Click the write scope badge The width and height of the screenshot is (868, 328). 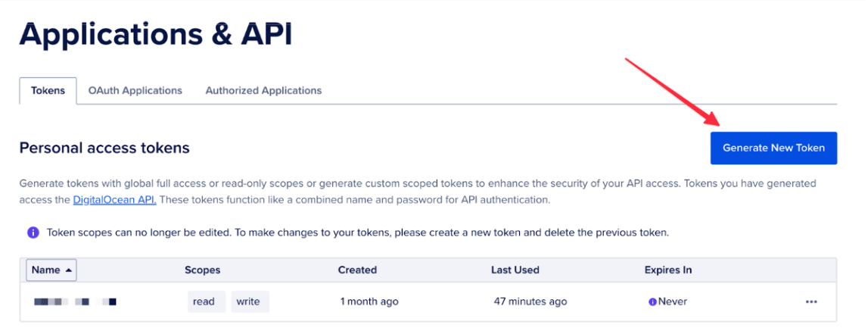[248, 301]
